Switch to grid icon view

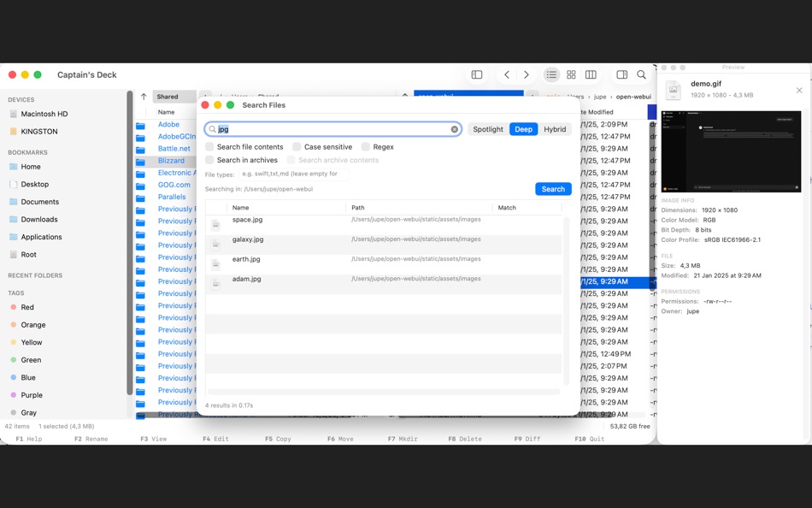pyautogui.click(x=571, y=74)
